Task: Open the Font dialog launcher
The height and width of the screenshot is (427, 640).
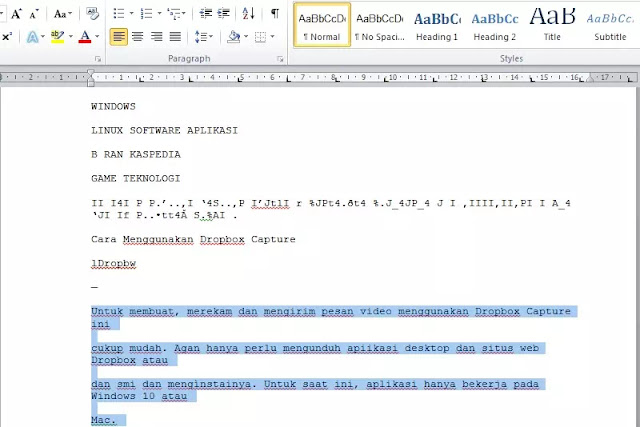Action: pos(98,59)
